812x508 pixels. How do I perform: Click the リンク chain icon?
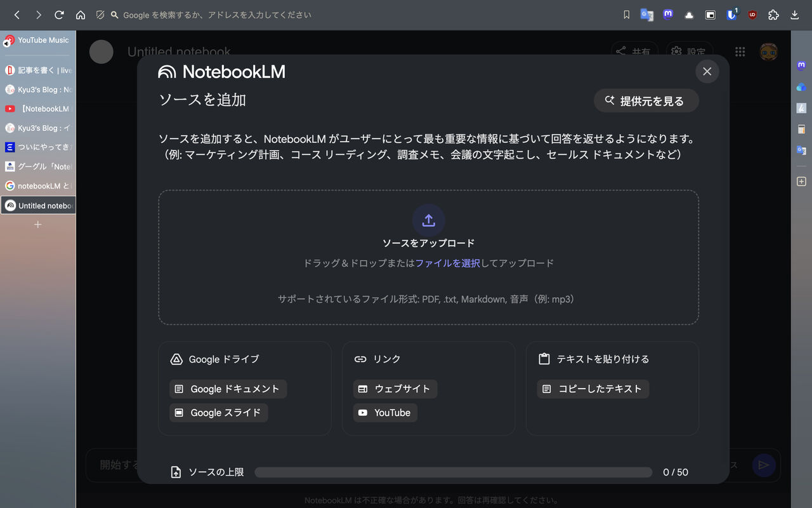click(x=360, y=359)
